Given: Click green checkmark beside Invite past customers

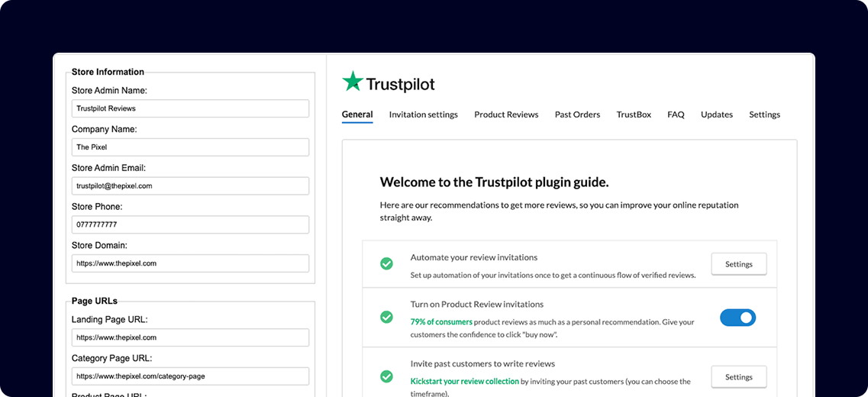Looking at the screenshot, I should pyautogui.click(x=386, y=376).
